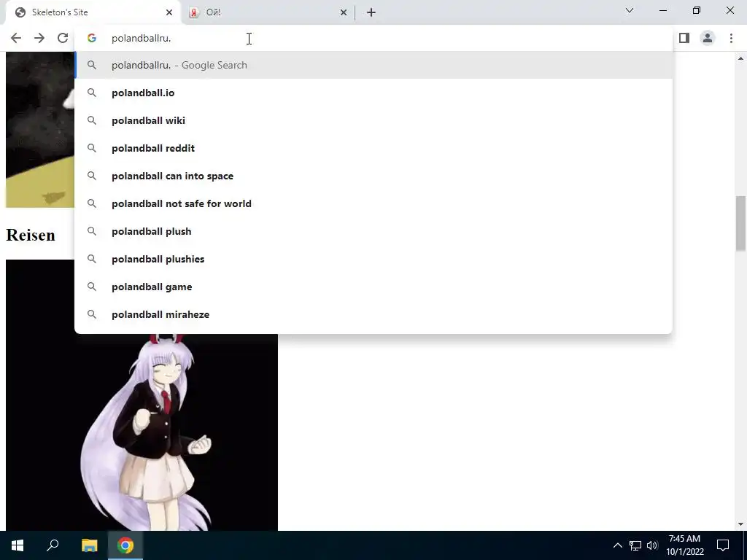This screenshot has height=560, width=747.
Task: Open Windows taskbar search
Action: [x=53, y=545]
